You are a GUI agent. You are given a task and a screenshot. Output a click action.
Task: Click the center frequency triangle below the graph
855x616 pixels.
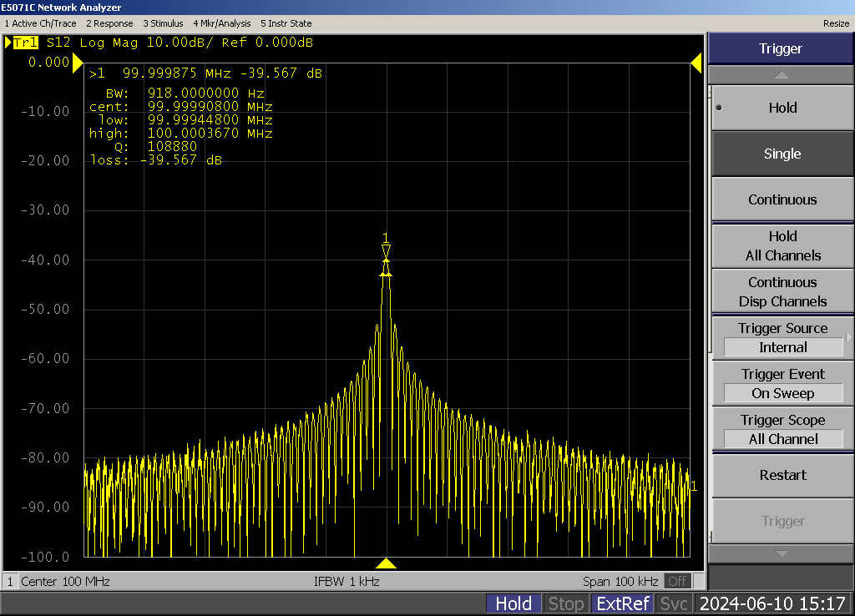pos(386,563)
